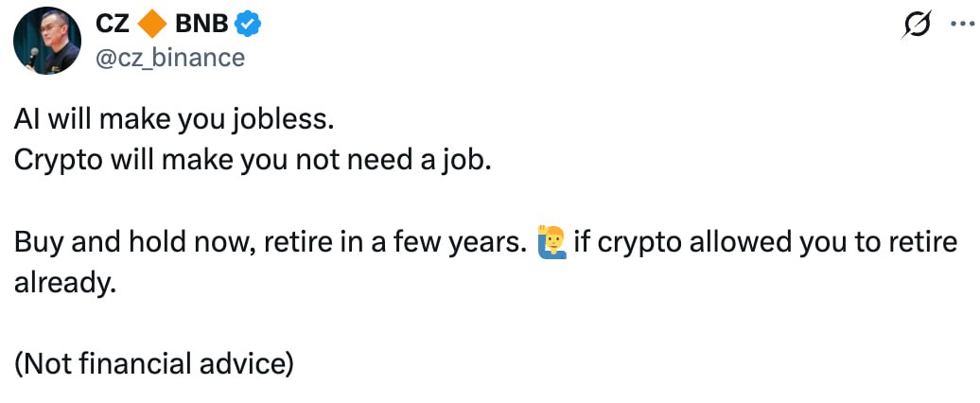
Task: Click the display name "CZ"
Action: pyautogui.click(x=114, y=26)
